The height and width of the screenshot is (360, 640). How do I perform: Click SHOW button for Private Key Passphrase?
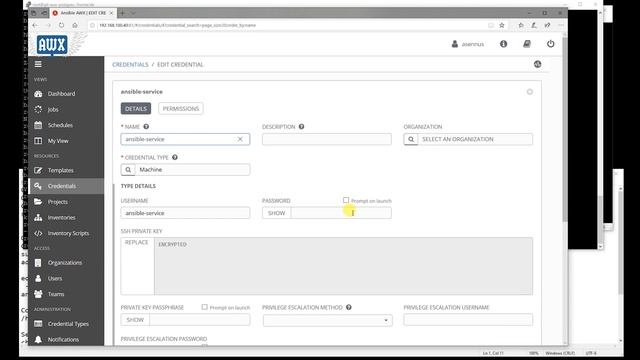(x=135, y=320)
